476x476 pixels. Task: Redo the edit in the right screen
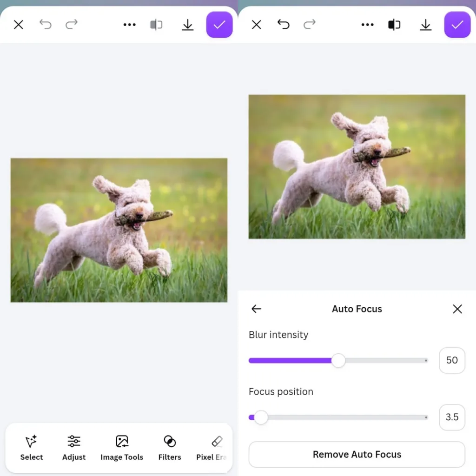310,24
